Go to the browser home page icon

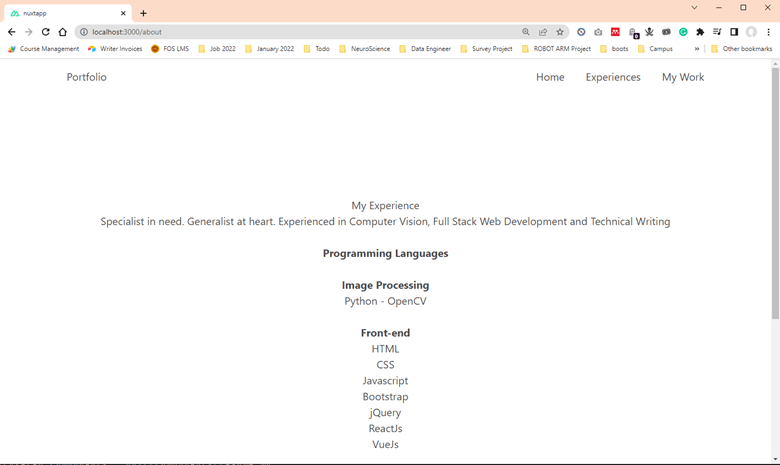click(62, 32)
